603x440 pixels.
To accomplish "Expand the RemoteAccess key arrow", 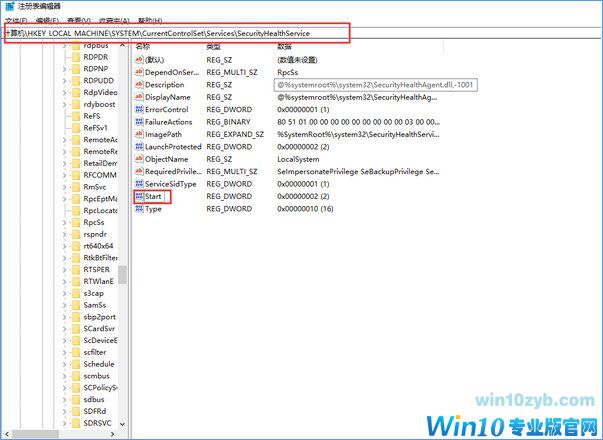I will 64,140.
